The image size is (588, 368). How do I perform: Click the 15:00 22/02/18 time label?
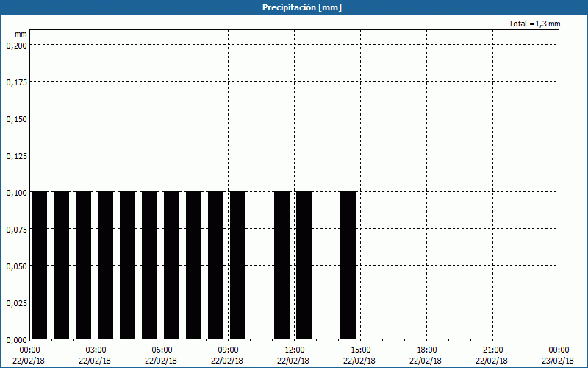(359, 355)
